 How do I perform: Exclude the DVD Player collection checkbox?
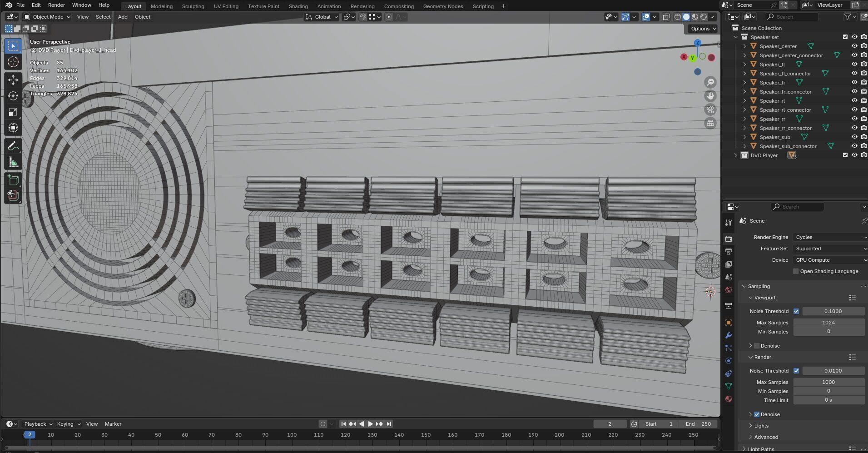coord(845,155)
